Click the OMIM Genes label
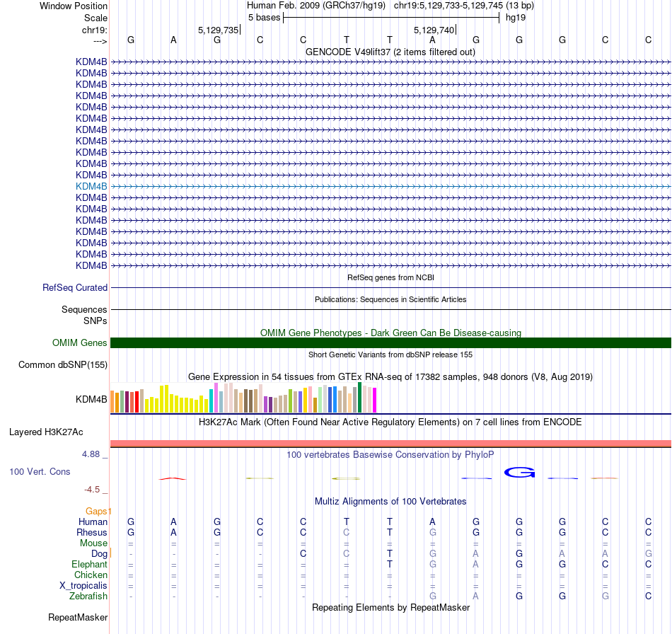Screen dimensions: 672x634 point(80,343)
